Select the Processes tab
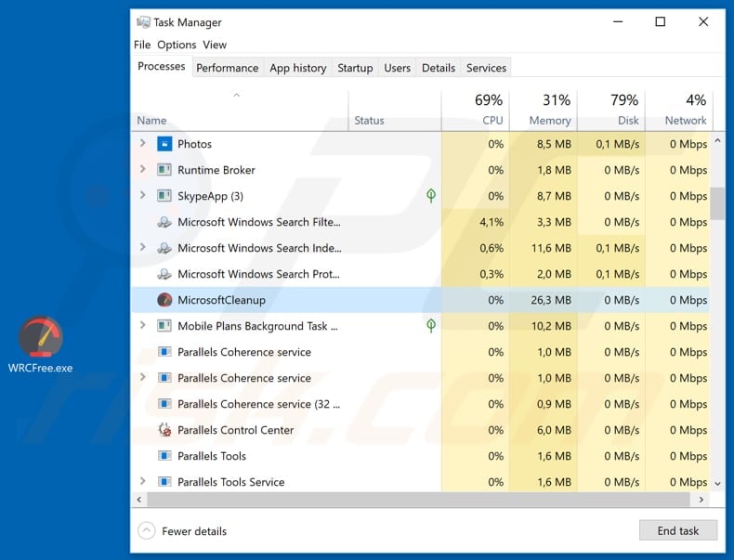Image resolution: width=734 pixels, height=560 pixels. tap(162, 67)
